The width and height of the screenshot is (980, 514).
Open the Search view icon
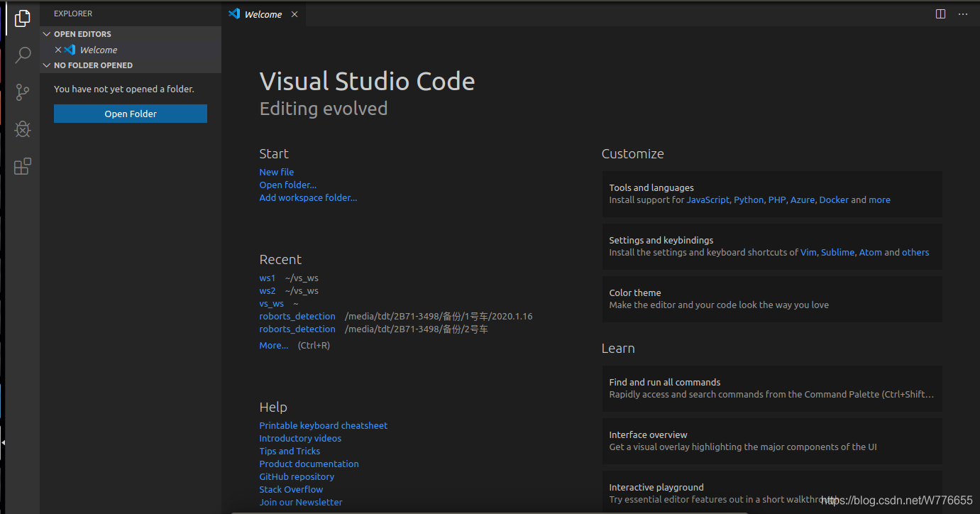(23, 55)
